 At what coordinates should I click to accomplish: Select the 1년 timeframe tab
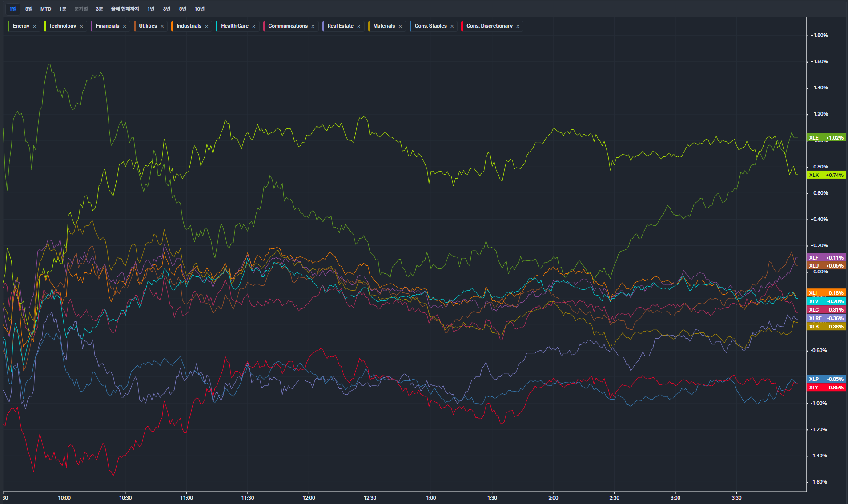tap(151, 9)
